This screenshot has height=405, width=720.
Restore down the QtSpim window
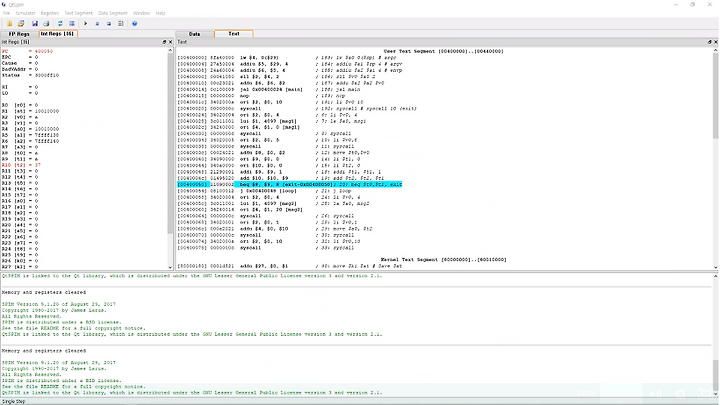pyautogui.click(x=692, y=5)
